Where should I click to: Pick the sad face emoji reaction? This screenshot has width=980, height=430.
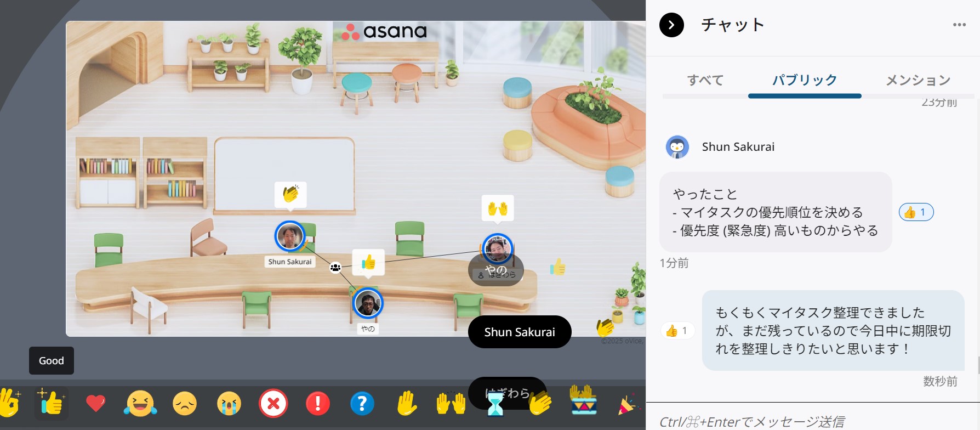[185, 404]
